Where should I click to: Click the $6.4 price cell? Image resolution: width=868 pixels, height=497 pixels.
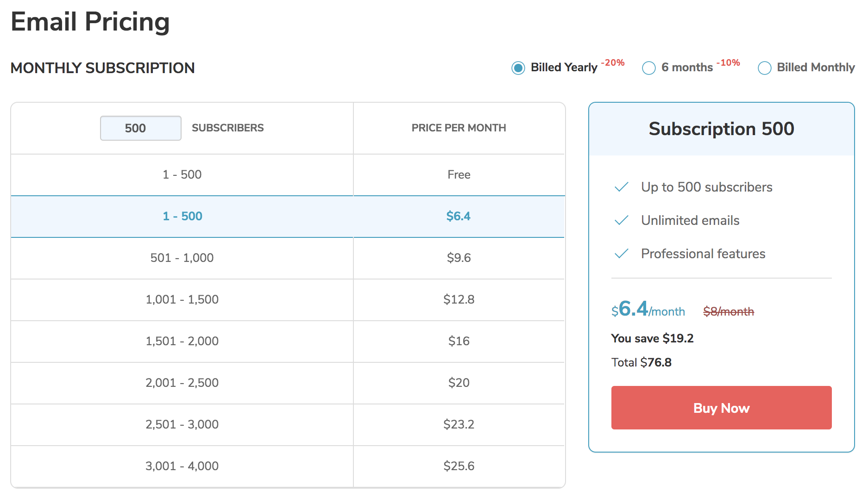tap(459, 216)
